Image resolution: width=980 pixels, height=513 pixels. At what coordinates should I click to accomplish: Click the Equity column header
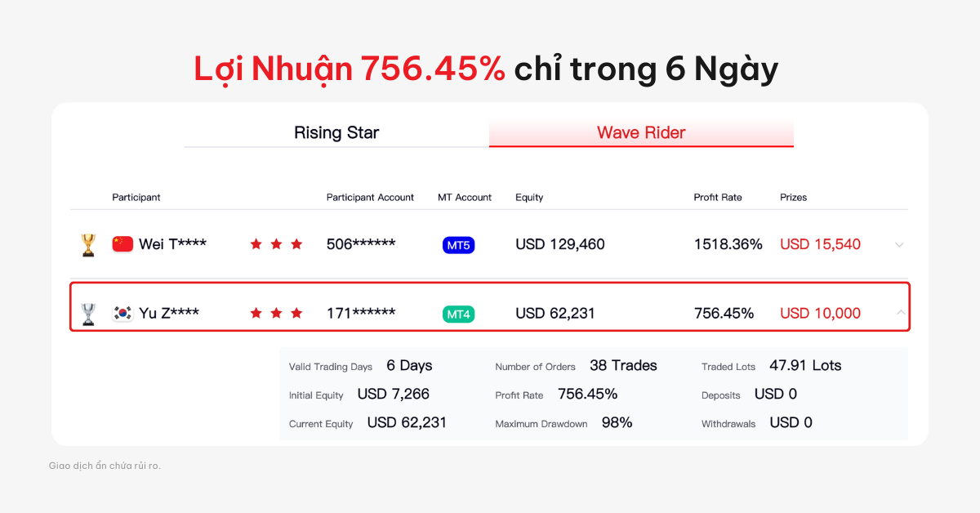[529, 198]
